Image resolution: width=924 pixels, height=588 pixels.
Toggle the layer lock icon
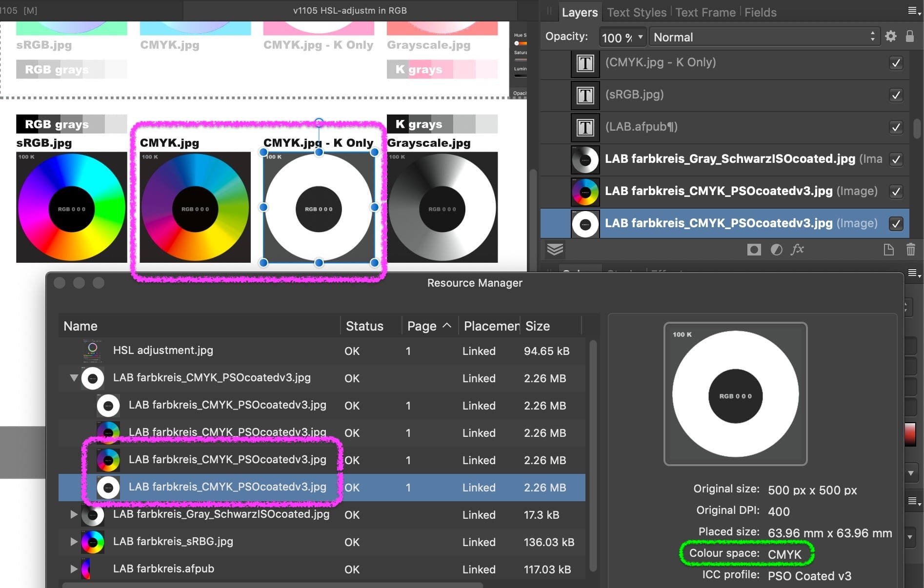coord(909,37)
